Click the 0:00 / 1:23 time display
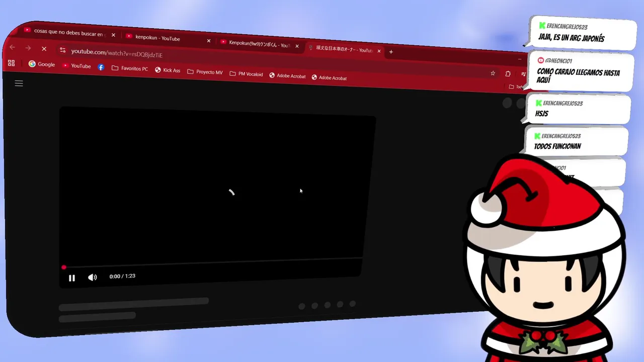The height and width of the screenshot is (362, 644). tap(122, 276)
